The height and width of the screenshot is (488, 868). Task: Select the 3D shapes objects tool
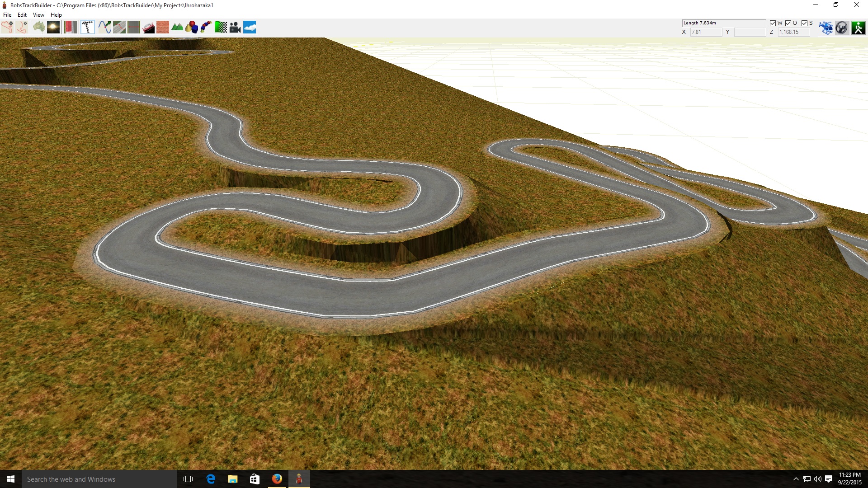point(192,27)
